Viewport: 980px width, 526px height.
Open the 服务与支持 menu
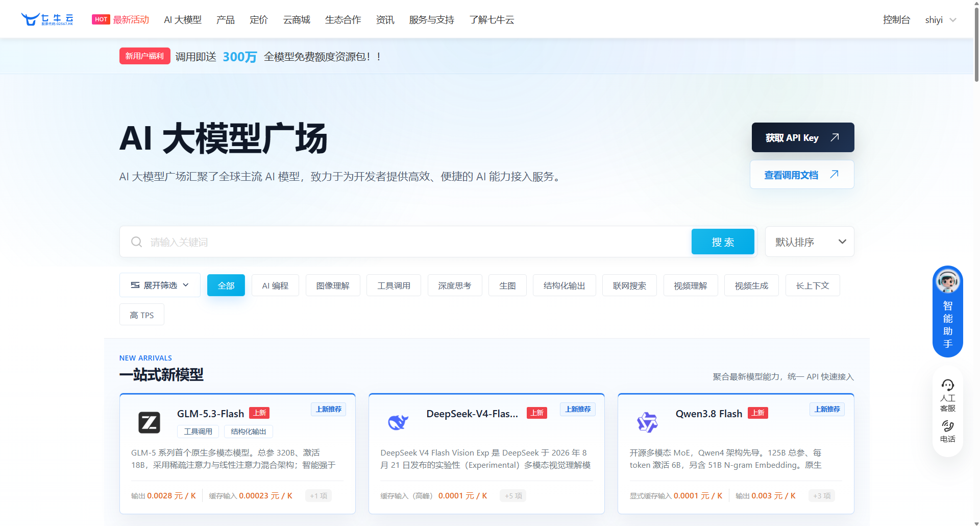tap(432, 19)
